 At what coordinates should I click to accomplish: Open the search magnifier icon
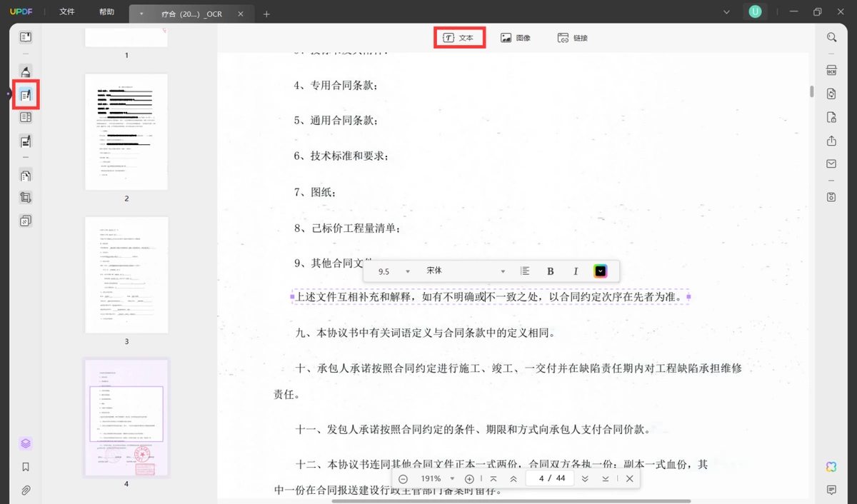tap(831, 37)
